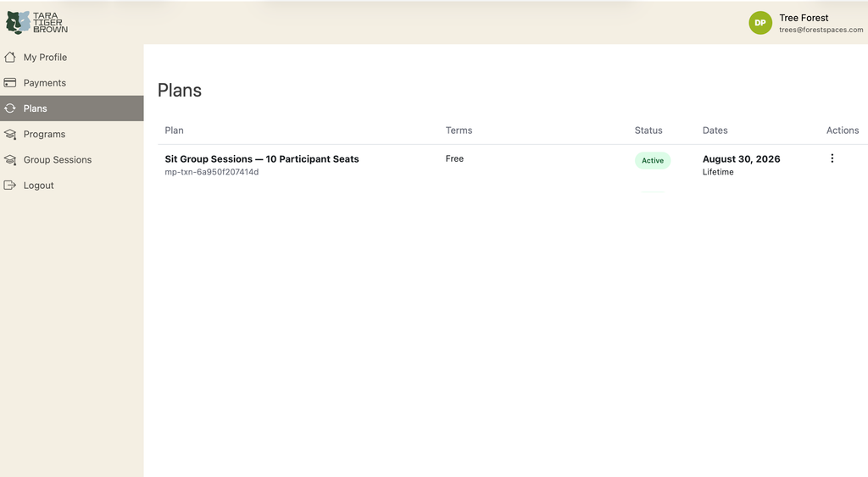Viewport: 868px width, 477px height.
Task: Click the graduation cap icon beside Programs
Action: point(10,134)
